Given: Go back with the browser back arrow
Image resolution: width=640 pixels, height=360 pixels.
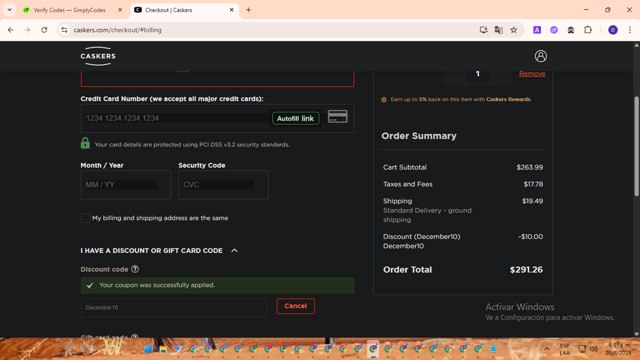Looking at the screenshot, I should tap(11, 30).
